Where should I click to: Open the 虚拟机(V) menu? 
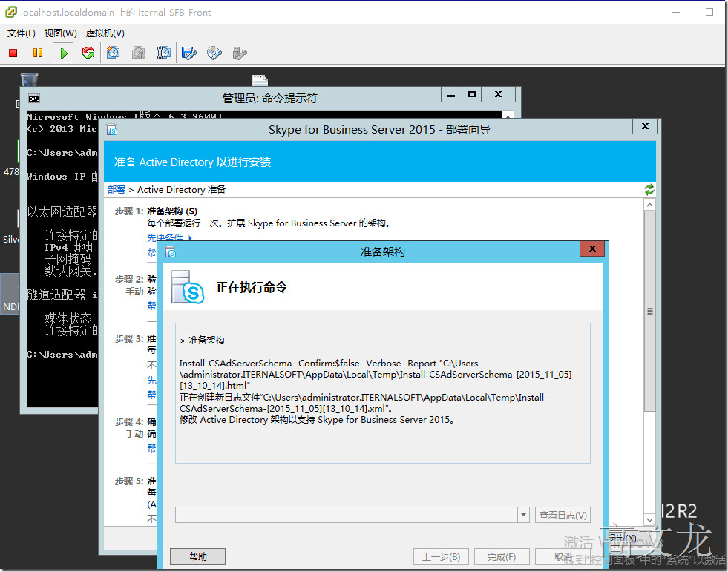[x=105, y=33]
